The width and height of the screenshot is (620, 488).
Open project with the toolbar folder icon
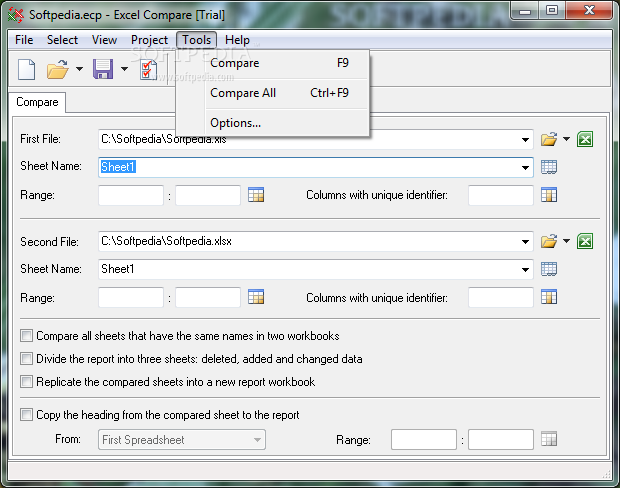click(x=58, y=69)
